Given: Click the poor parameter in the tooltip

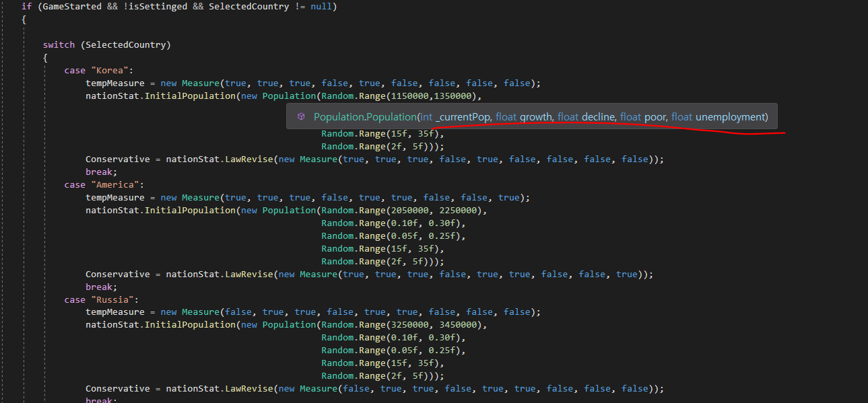Looking at the screenshot, I should (x=655, y=117).
